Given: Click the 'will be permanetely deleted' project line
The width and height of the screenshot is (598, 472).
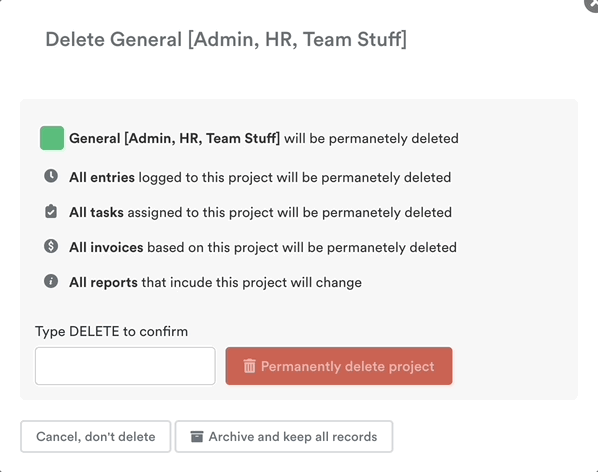Looking at the screenshot, I should tap(371, 138).
